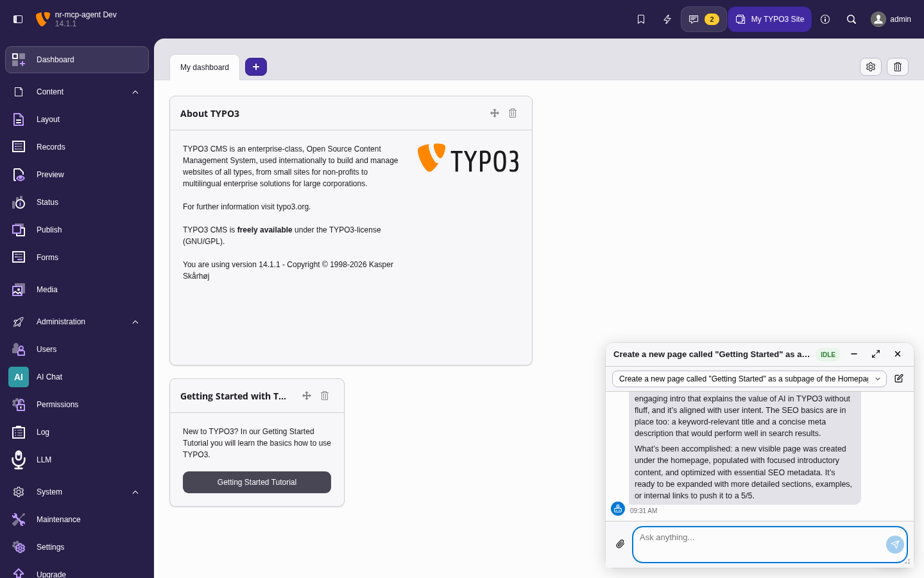Image resolution: width=924 pixels, height=578 pixels.
Task: Open the admin user menu
Action: tap(891, 19)
